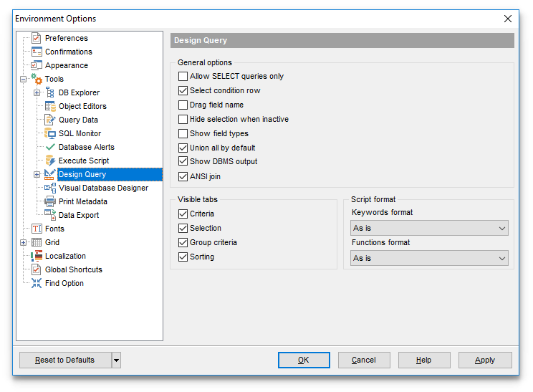Image resolution: width=533 pixels, height=392 pixels.
Task: Open the Functions format dropdown
Action: (429, 258)
